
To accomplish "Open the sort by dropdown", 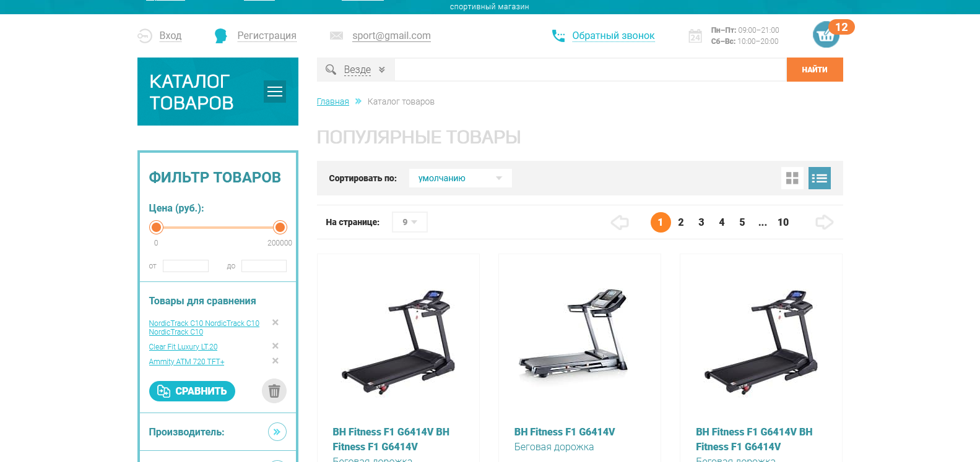I will [460, 178].
